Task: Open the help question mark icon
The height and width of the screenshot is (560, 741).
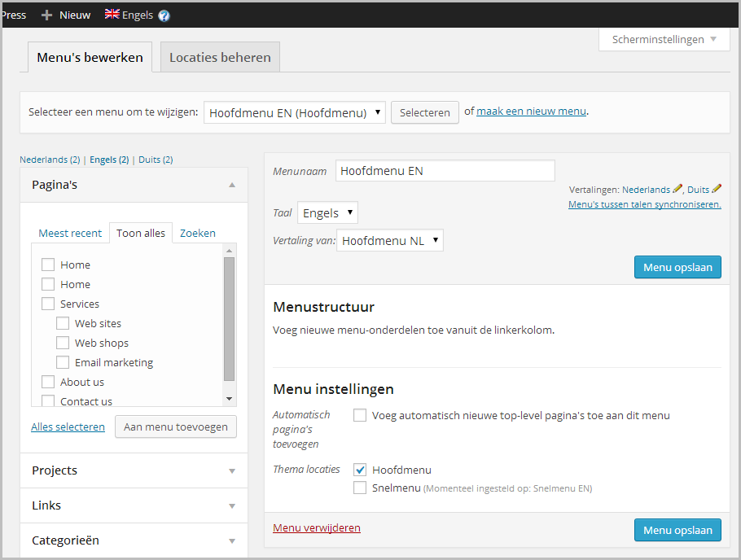Action: (x=164, y=15)
